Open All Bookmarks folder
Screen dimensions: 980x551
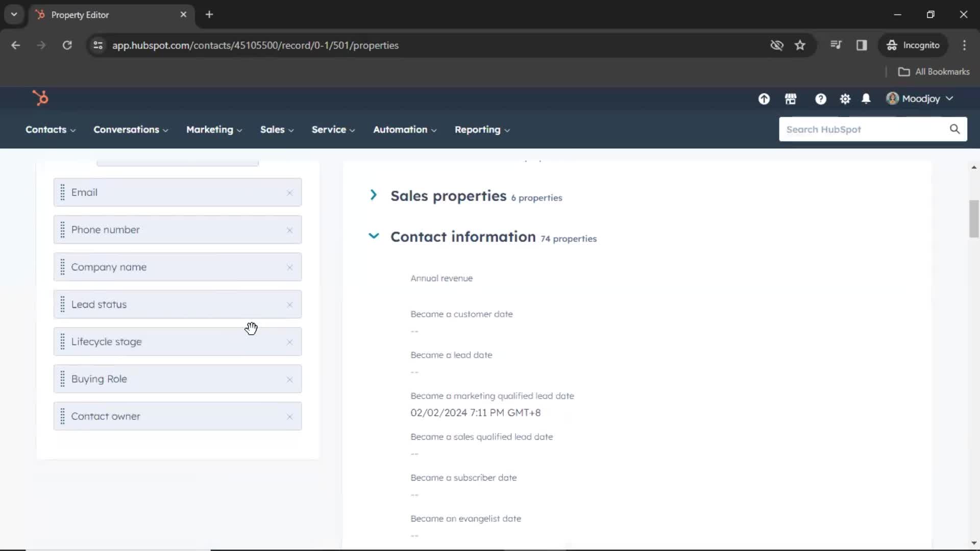(934, 71)
